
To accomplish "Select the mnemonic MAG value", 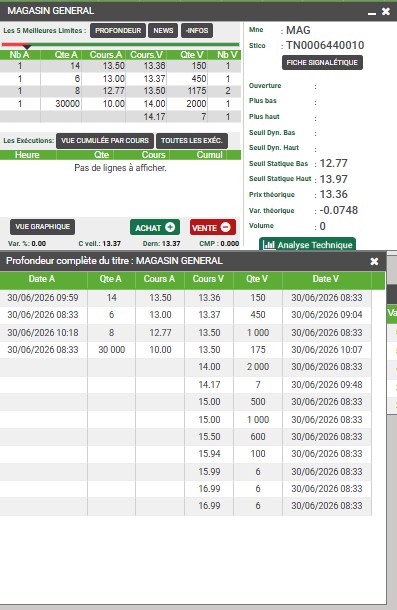I will (298, 30).
